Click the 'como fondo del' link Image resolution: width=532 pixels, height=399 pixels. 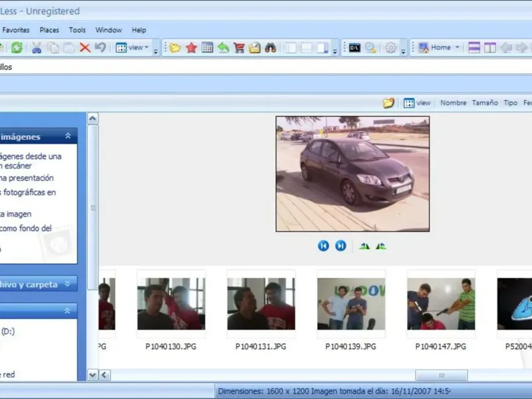[26, 228]
